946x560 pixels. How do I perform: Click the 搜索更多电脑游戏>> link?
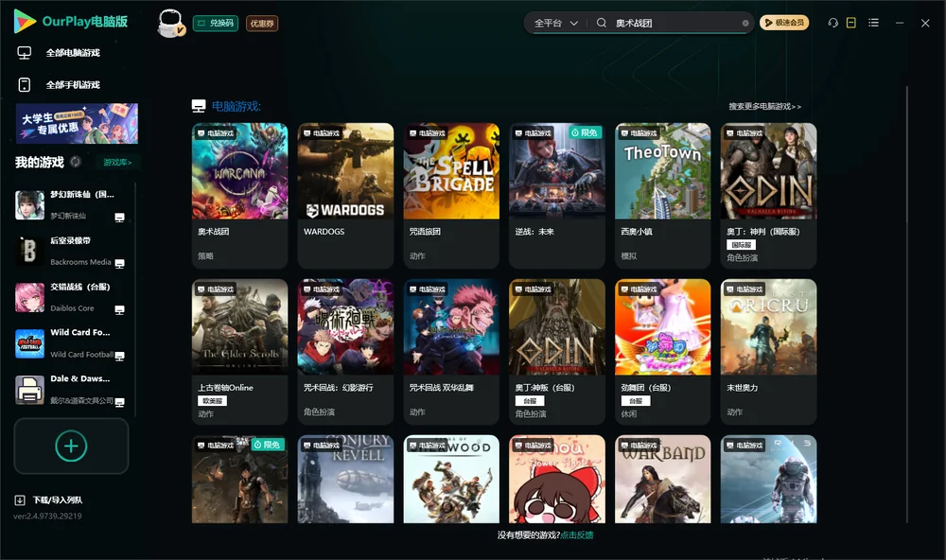764,106
